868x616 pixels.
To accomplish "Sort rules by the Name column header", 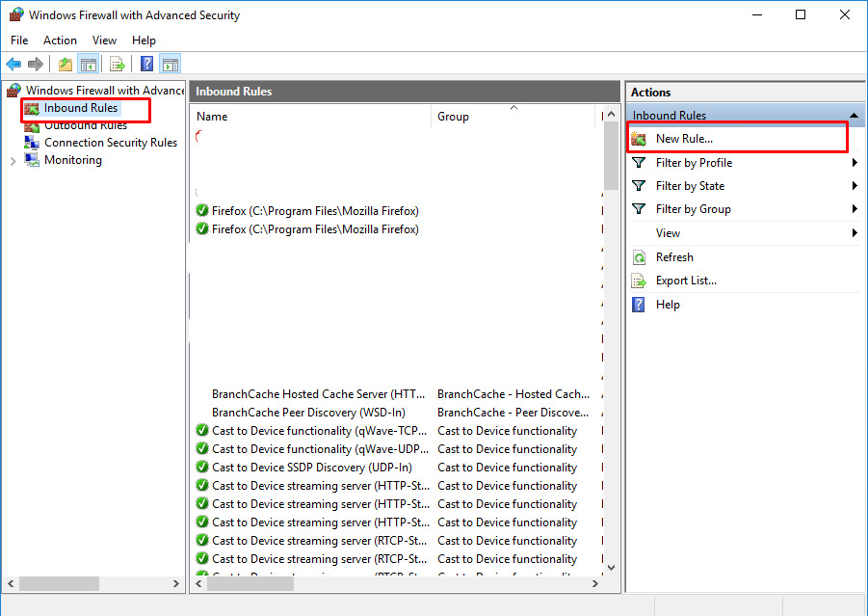I will (311, 117).
